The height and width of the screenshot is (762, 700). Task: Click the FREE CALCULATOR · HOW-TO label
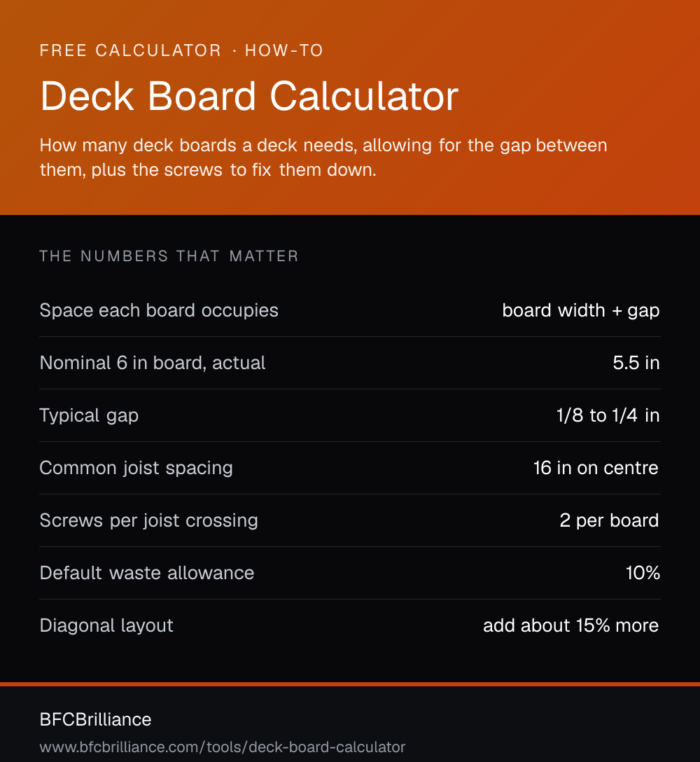coord(181,50)
